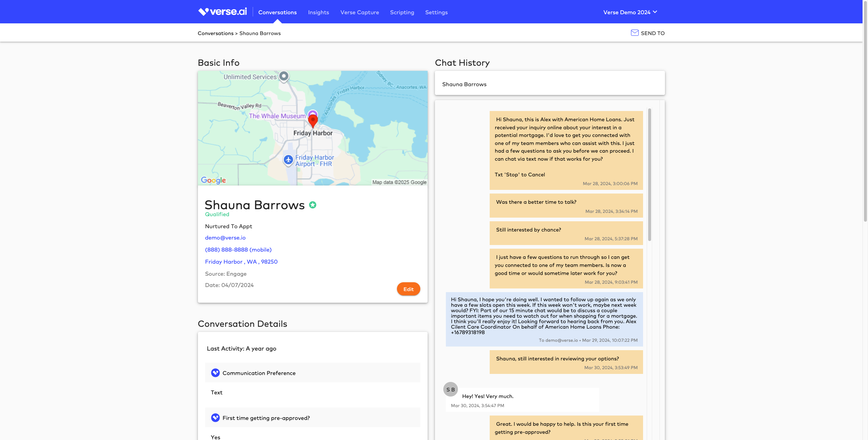Switch to the Scripting tab
This screenshot has width=868, height=440.
point(402,12)
